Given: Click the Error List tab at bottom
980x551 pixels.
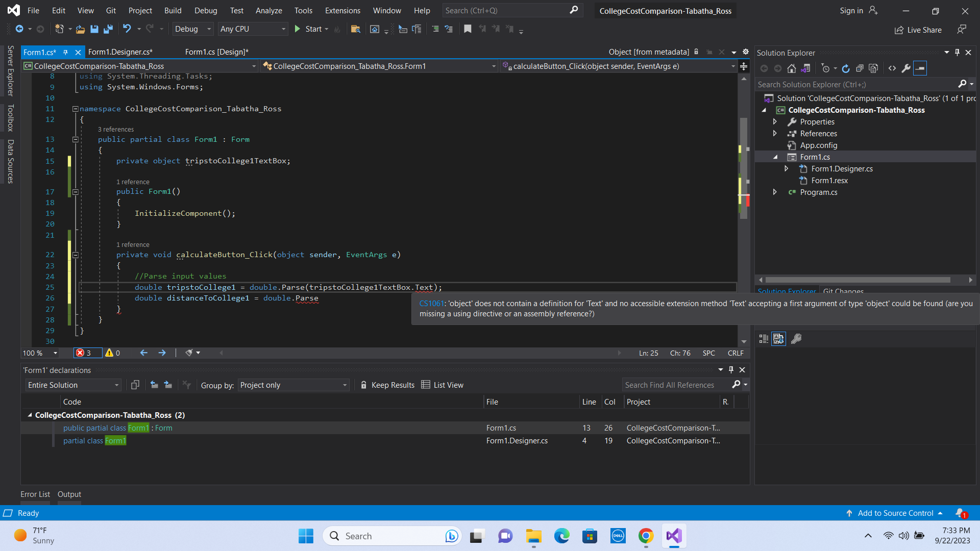Looking at the screenshot, I should [x=35, y=494].
